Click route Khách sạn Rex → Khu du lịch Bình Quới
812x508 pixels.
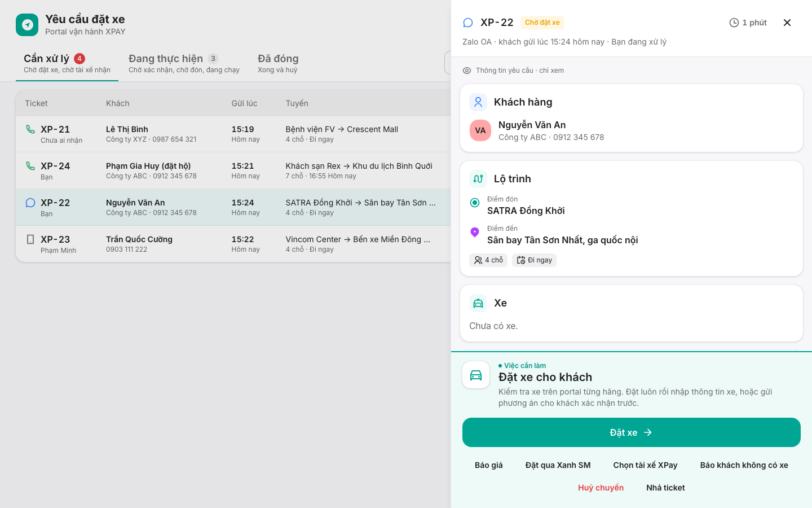click(359, 166)
